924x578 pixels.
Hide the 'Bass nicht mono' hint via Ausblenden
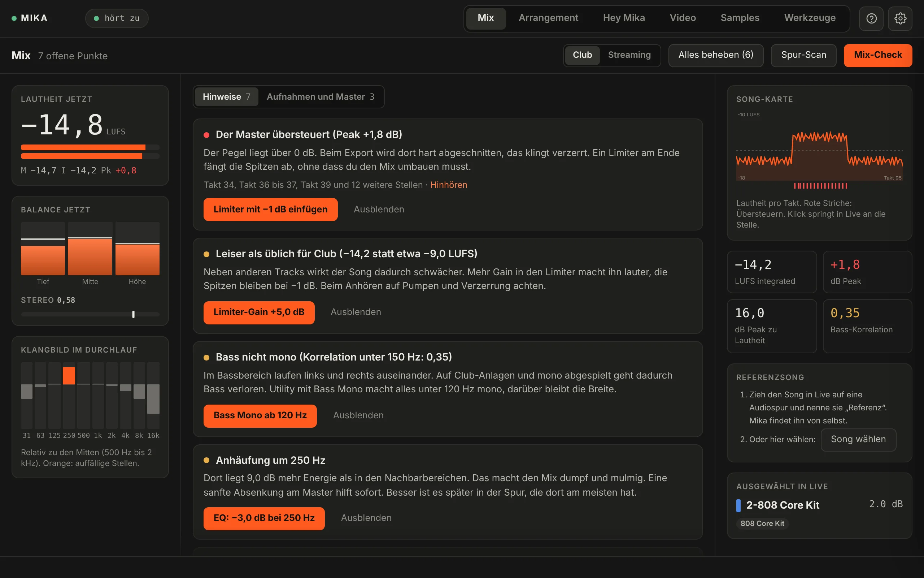[x=358, y=415]
